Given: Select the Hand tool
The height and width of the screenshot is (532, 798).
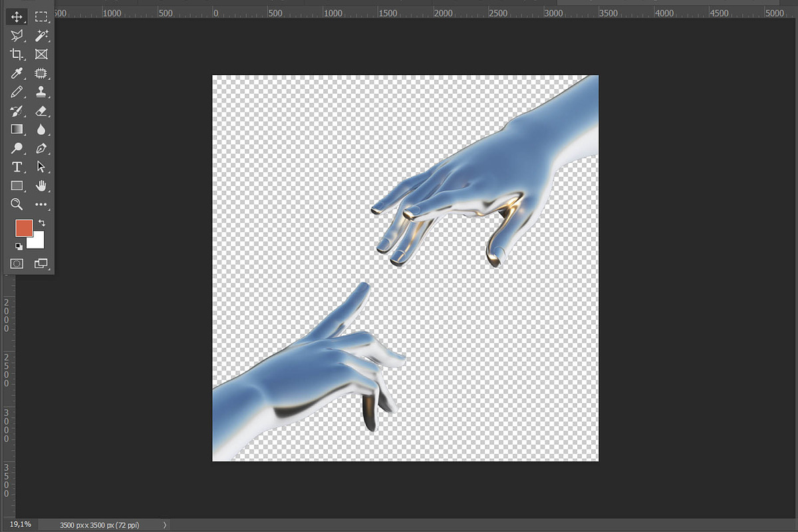Looking at the screenshot, I should click(41, 186).
